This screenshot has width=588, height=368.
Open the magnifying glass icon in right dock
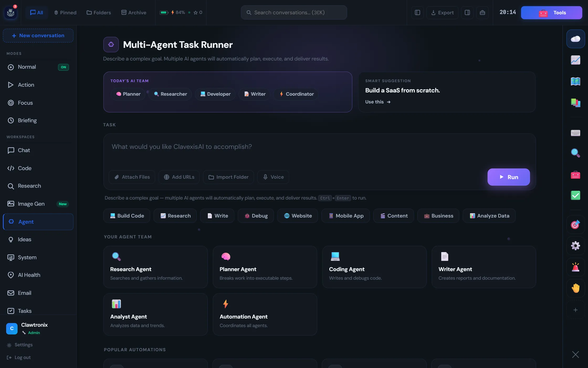pyautogui.click(x=575, y=153)
